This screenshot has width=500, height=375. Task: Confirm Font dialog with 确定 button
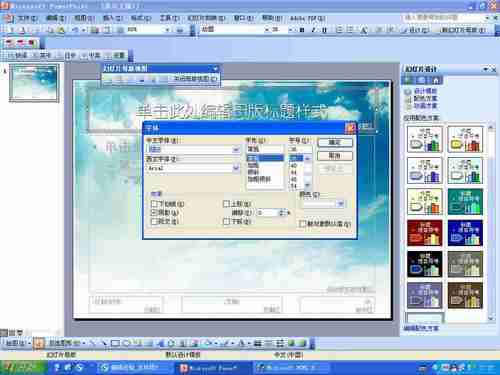point(335,143)
